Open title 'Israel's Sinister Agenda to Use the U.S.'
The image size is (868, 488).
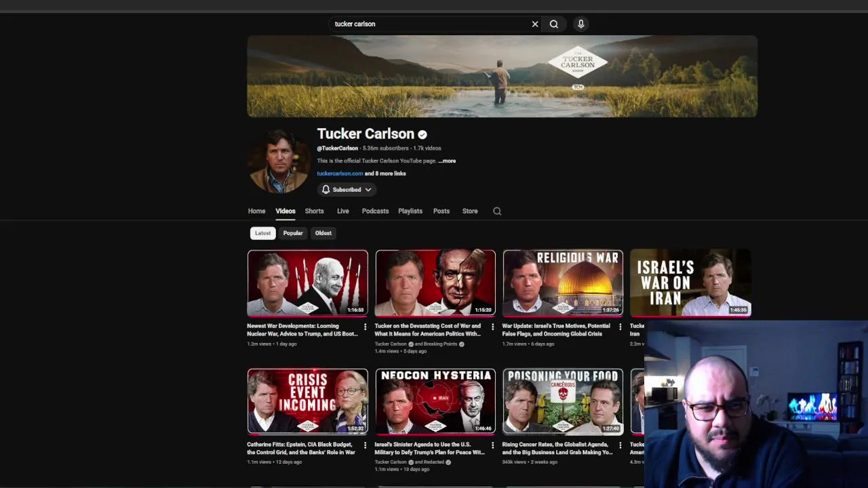[x=429, y=449]
